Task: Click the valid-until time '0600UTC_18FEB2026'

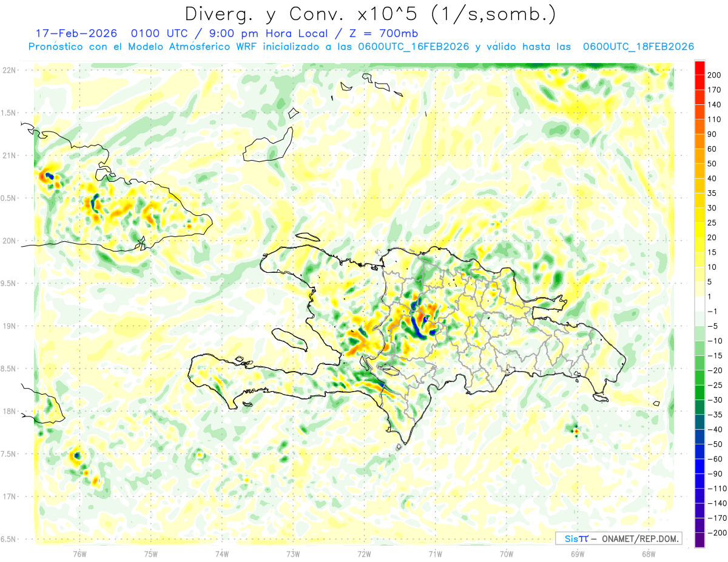Action: [638, 47]
